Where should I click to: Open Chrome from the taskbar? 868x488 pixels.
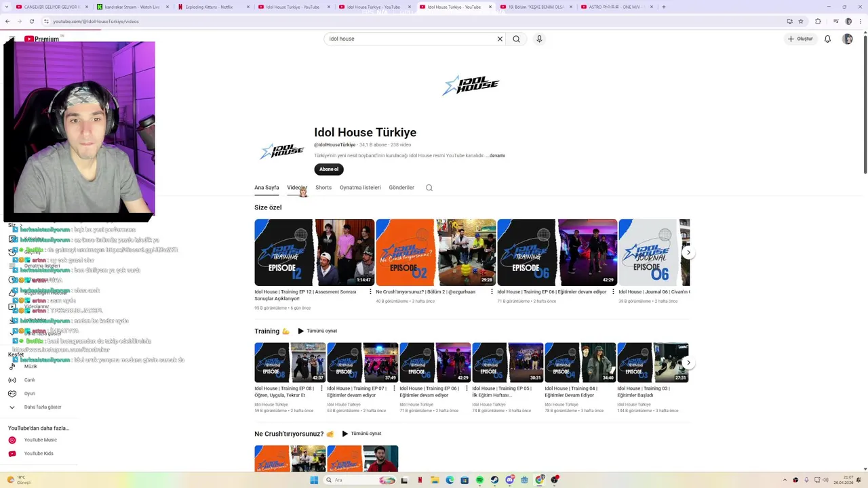pyautogui.click(x=540, y=480)
